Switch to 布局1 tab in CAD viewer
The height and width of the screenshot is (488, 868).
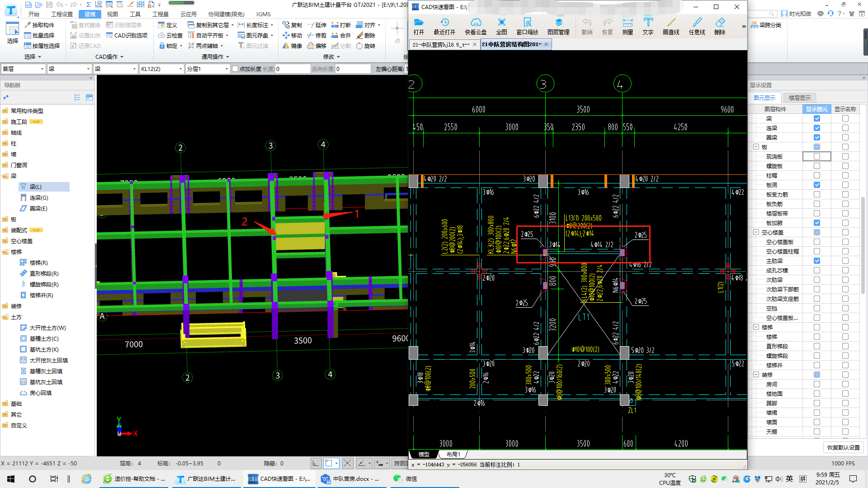point(453,454)
